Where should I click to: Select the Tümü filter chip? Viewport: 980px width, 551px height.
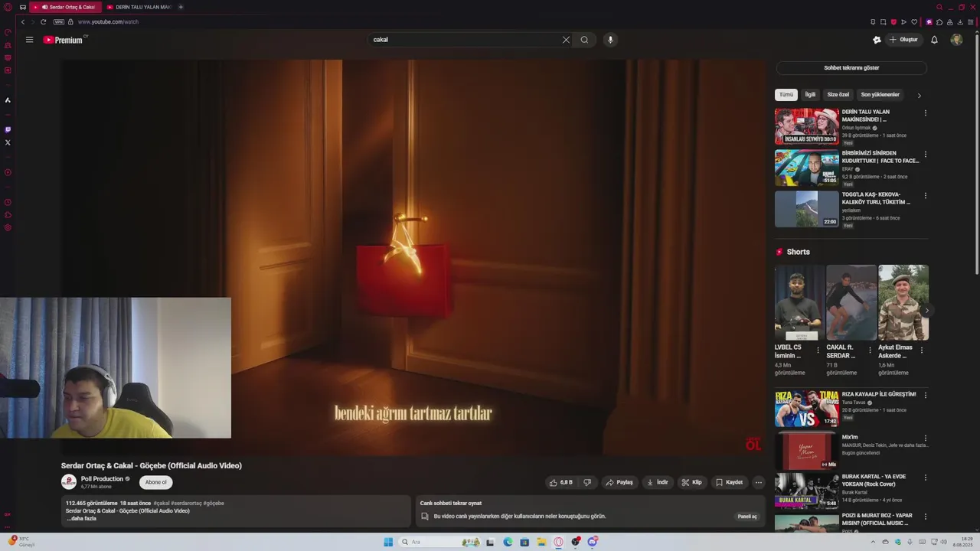pyautogui.click(x=786, y=95)
